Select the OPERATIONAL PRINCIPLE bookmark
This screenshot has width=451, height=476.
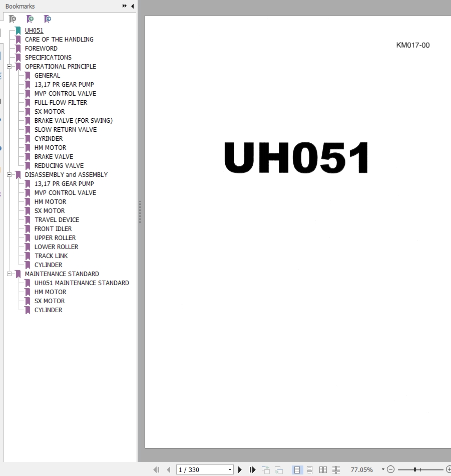[x=61, y=67]
